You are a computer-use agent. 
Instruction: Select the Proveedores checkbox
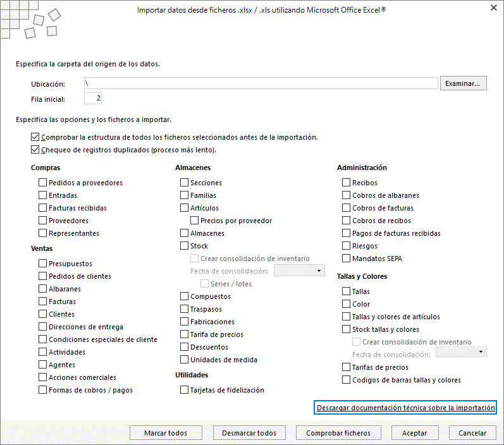coord(42,221)
